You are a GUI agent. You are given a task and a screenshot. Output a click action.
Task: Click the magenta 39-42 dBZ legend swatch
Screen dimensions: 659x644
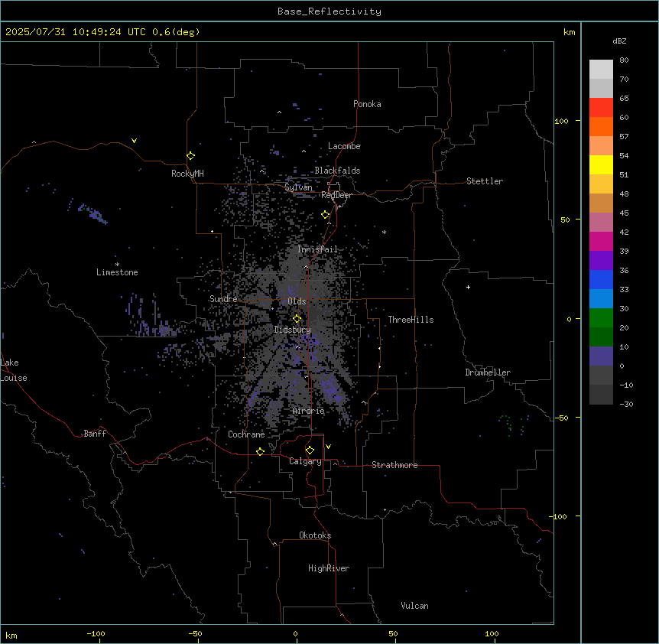(601, 241)
